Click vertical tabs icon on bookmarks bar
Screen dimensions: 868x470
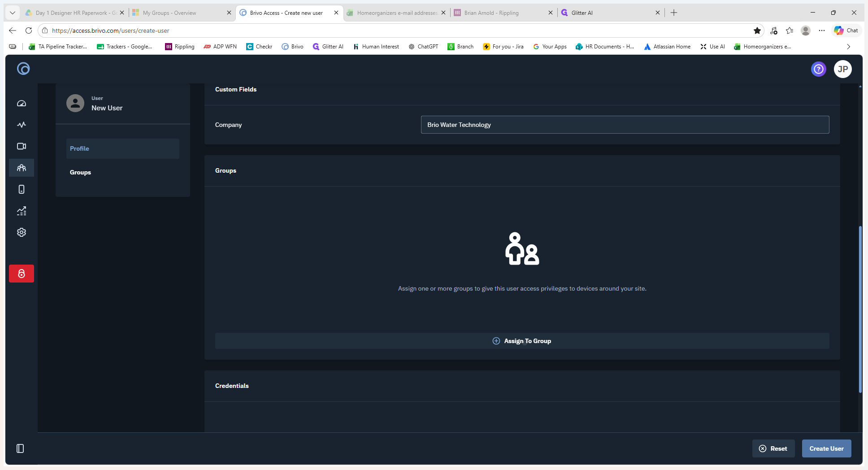[x=13, y=47]
